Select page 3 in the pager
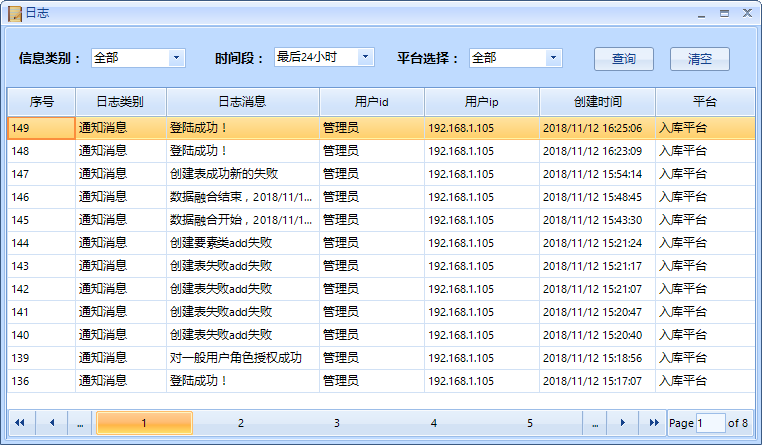 337,423
